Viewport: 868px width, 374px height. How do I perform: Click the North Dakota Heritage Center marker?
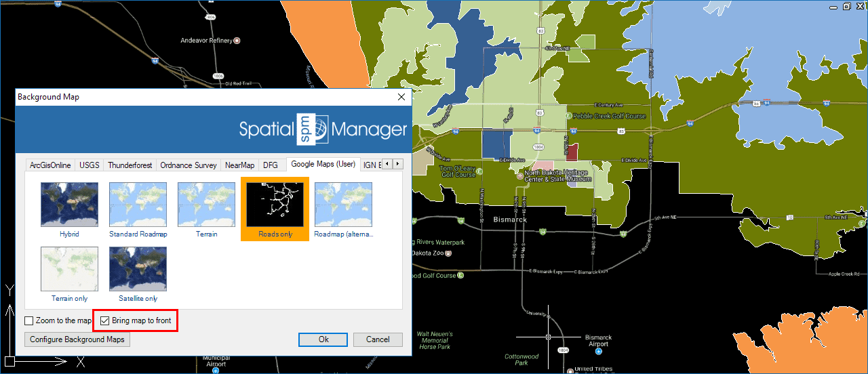(520, 175)
